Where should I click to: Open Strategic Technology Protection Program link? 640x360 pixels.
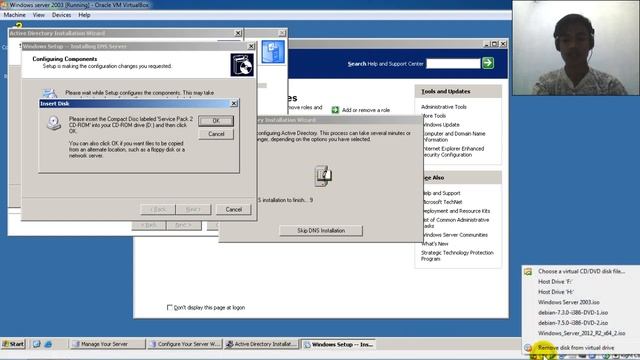click(x=457, y=256)
